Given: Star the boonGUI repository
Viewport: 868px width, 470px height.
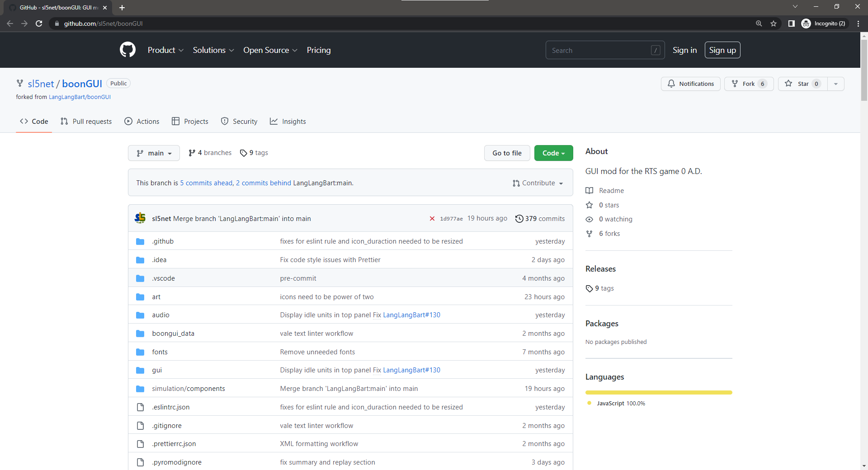Looking at the screenshot, I should click(x=803, y=84).
